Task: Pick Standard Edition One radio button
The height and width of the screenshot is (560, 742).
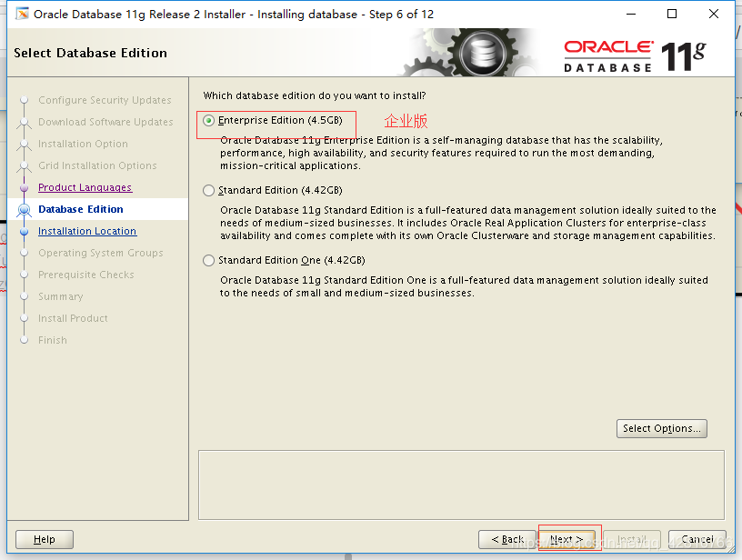Action: [x=209, y=261]
